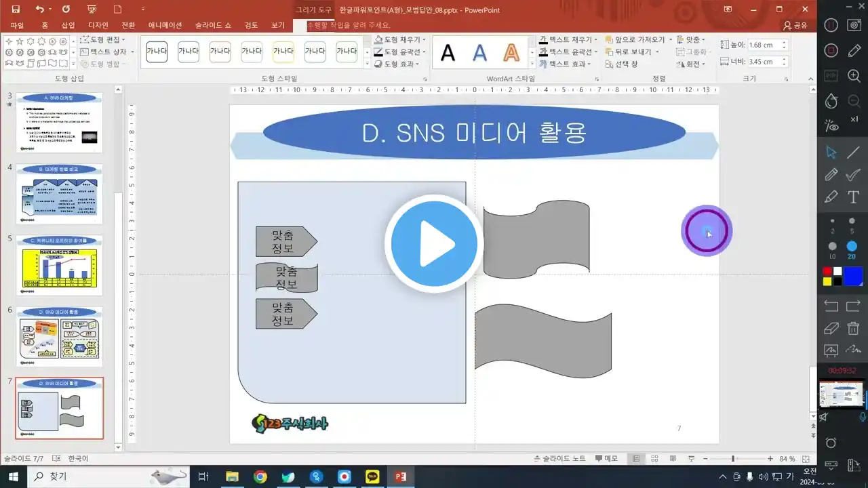Viewport: 868px width, 488px height.
Task: Switch to the 슬라이드 쇼 ribbon tab
Action: coord(213,25)
